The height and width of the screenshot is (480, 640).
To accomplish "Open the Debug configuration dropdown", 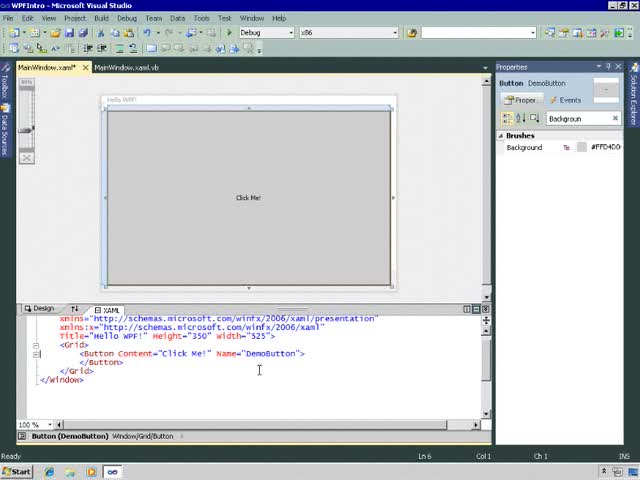I will pos(291,33).
